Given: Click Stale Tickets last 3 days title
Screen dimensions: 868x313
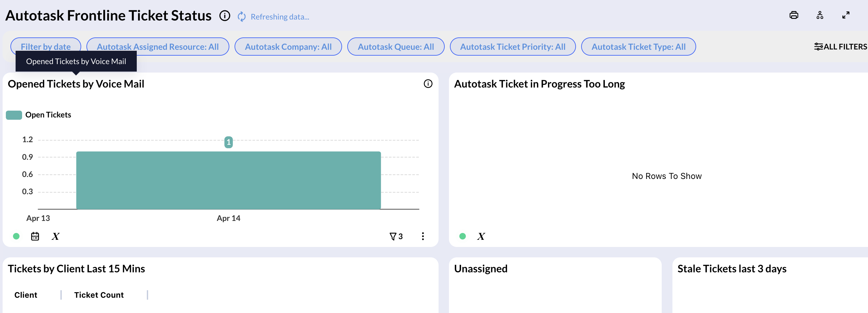Looking at the screenshot, I should pyautogui.click(x=732, y=269).
